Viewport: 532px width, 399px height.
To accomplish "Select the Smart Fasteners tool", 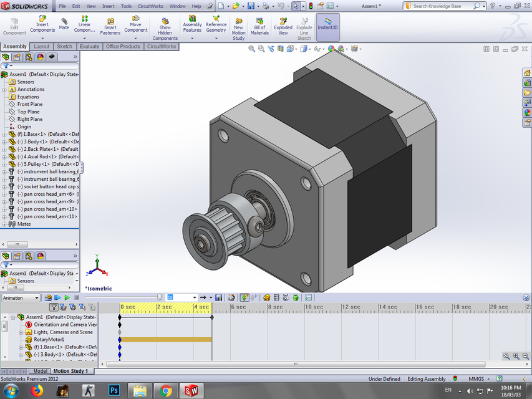I will (x=111, y=26).
